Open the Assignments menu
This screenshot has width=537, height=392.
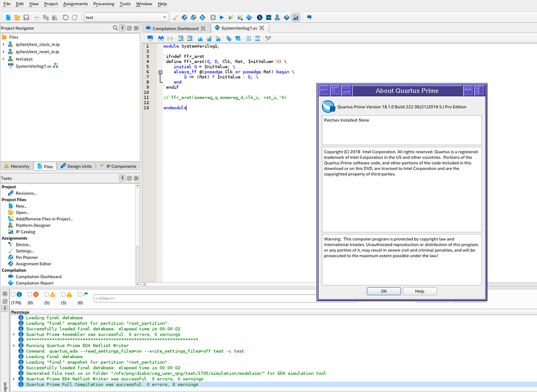point(75,4)
